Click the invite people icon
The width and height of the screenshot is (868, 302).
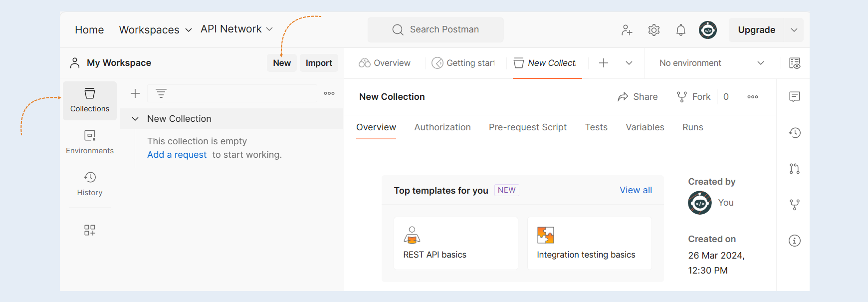627,30
